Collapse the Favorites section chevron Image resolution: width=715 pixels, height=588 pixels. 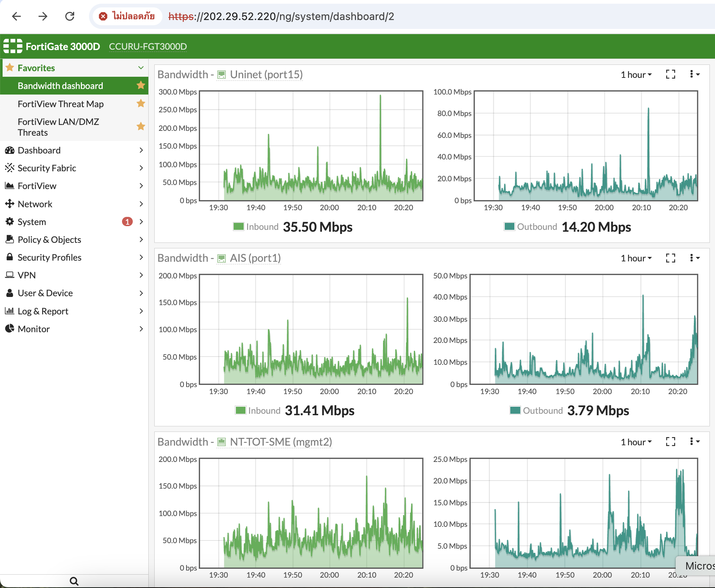pyautogui.click(x=141, y=68)
